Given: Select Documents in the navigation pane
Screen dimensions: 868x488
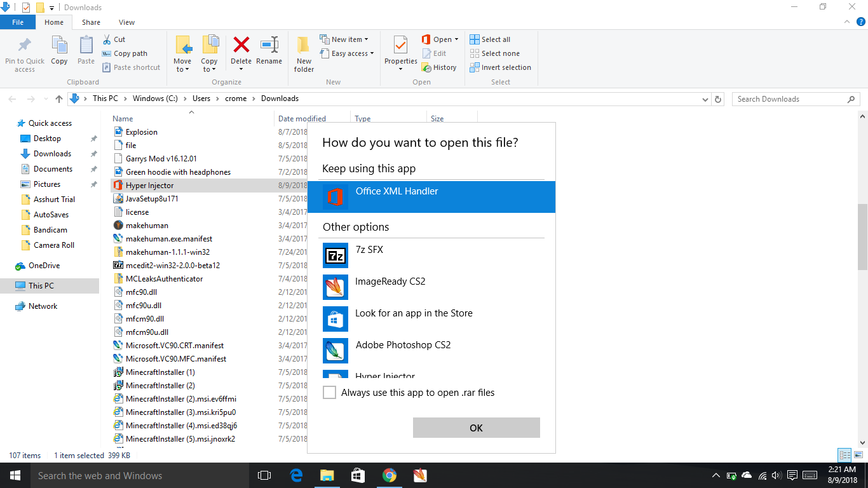Looking at the screenshot, I should [x=53, y=169].
